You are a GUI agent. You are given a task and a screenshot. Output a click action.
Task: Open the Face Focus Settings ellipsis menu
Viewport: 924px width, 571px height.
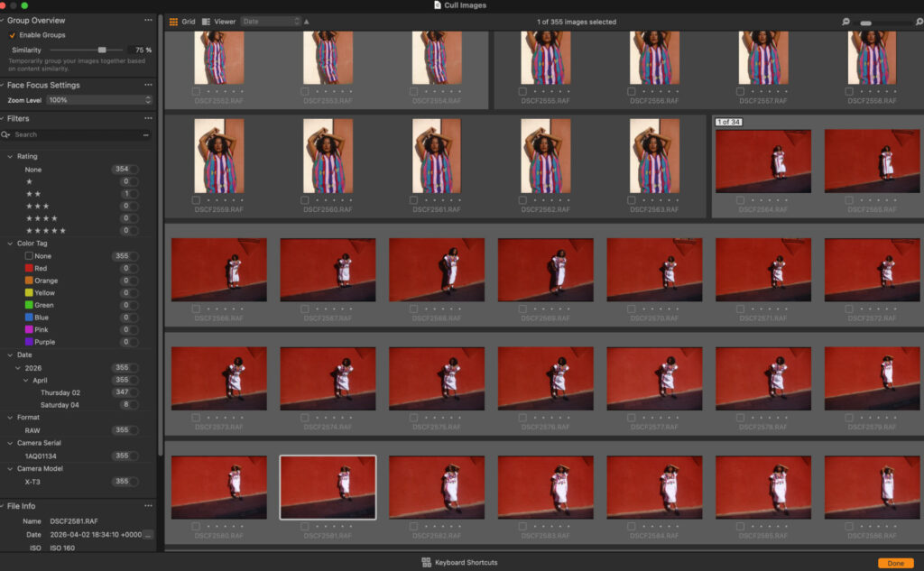(x=149, y=86)
